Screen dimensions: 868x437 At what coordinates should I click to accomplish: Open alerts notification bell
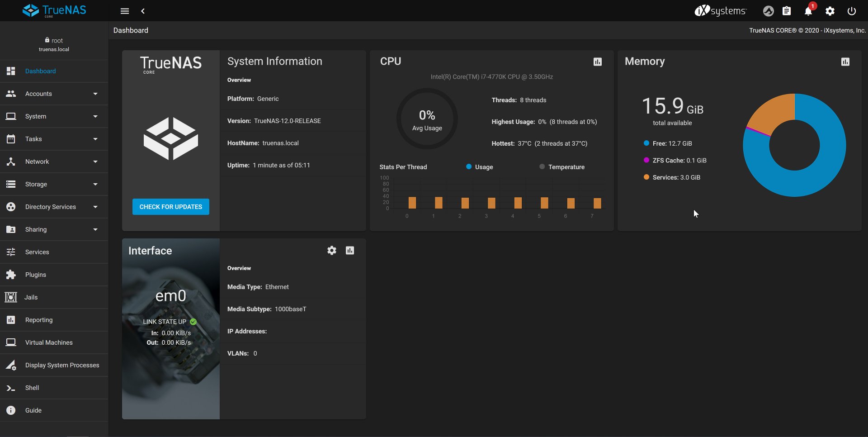pyautogui.click(x=808, y=11)
